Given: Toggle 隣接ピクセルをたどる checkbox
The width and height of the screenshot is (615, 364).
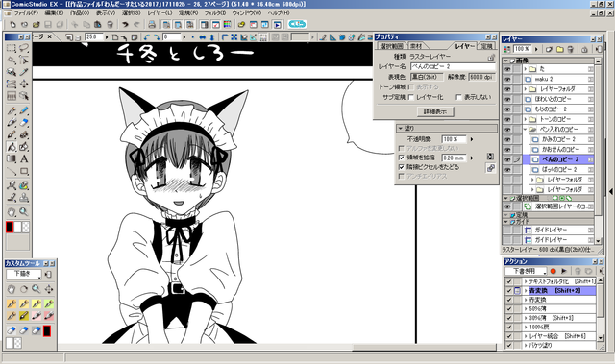Looking at the screenshot, I should (x=401, y=167).
